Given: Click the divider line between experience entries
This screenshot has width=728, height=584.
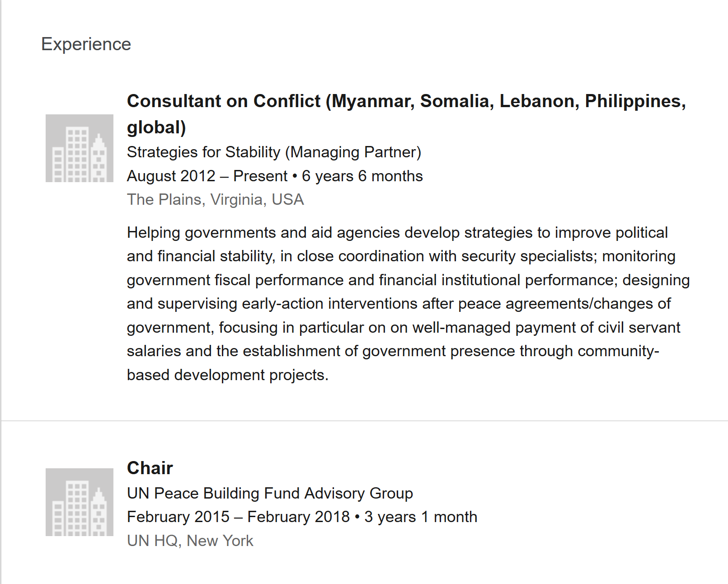Looking at the screenshot, I should pyautogui.click(x=364, y=421).
